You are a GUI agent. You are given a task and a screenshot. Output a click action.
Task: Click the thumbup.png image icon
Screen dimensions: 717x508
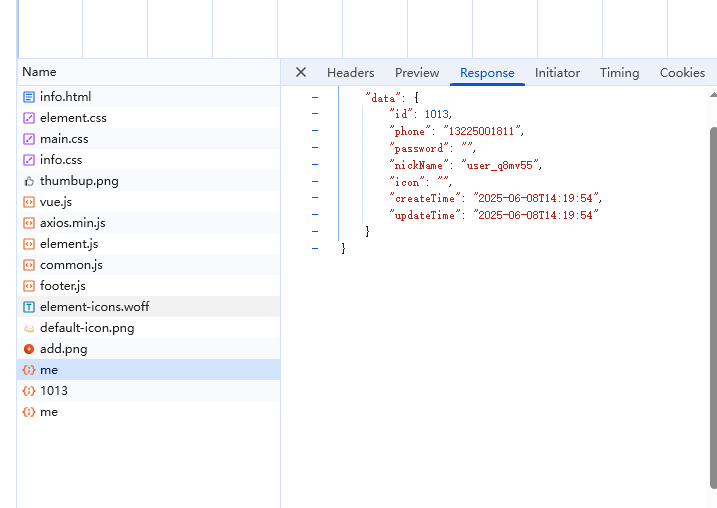tap(29, 181)
